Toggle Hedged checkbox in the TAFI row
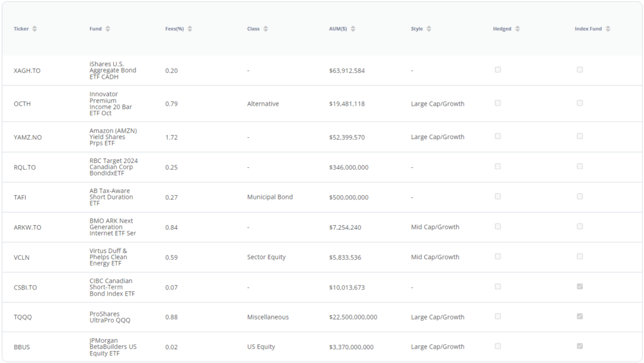The height and width of the screenshot is (363, 644). pos(497,196)
